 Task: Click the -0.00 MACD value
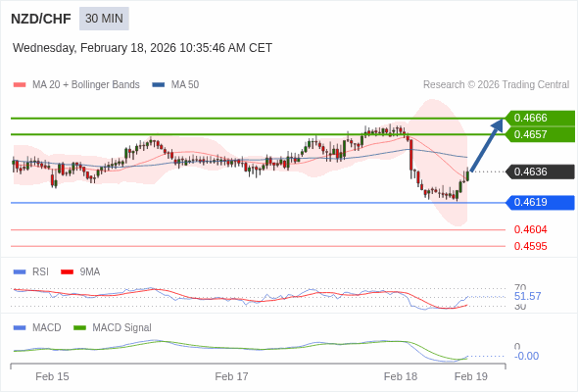pos(526,356)
